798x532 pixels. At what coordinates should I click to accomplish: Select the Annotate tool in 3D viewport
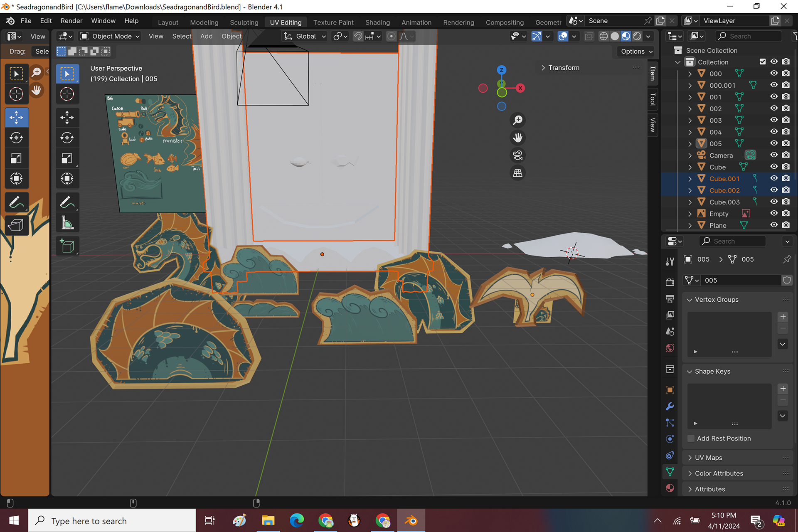click(x=67, y=203)
